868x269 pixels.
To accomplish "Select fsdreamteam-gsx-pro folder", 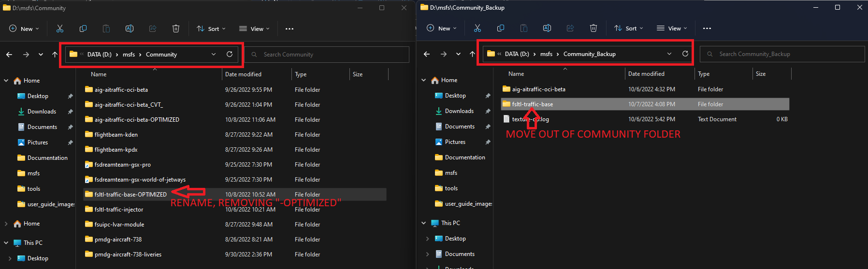I will [235, 165].
